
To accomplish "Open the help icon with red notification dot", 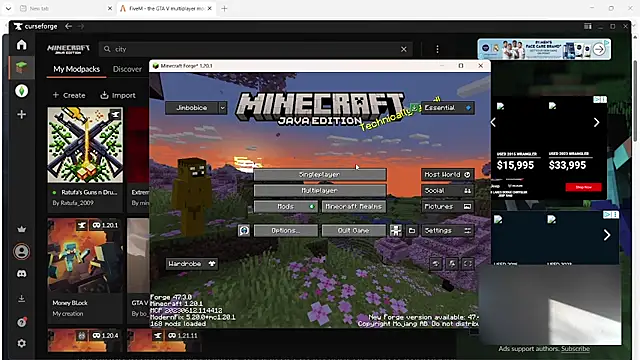I will (22, 322).
